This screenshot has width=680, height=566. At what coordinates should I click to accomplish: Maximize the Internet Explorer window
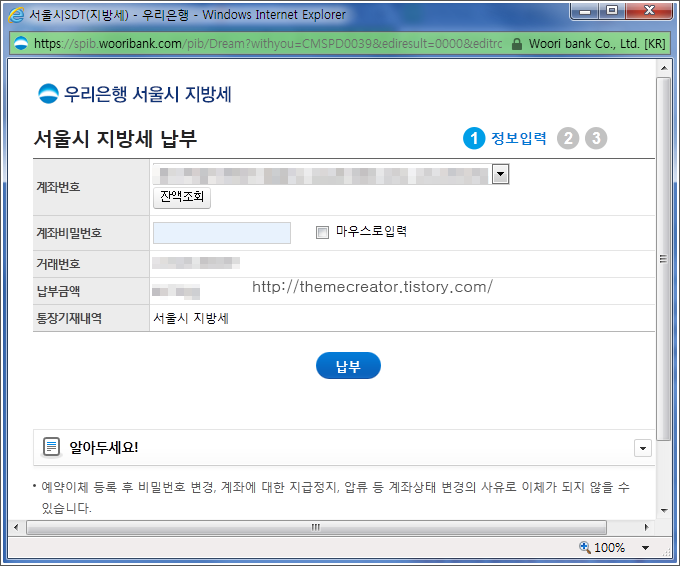(611, 11)
